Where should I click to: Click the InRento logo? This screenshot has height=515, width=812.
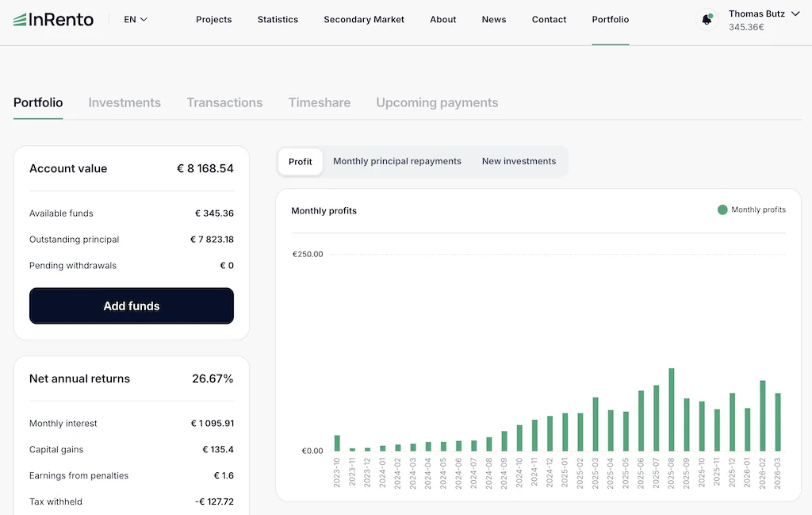pyautogui.click(x=53, y=20)
